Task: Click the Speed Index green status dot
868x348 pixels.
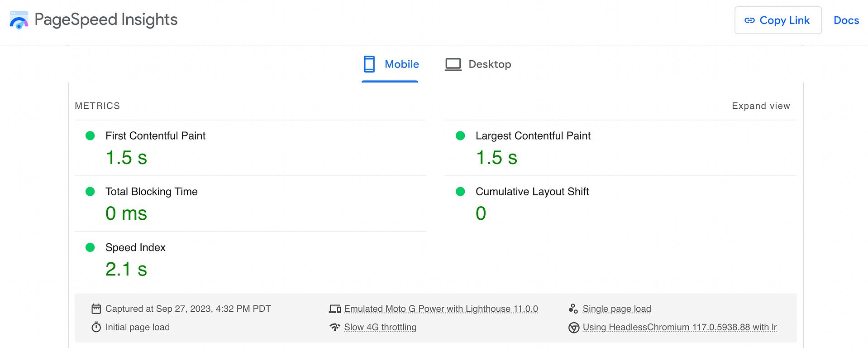Action: [x=90, y=247]
